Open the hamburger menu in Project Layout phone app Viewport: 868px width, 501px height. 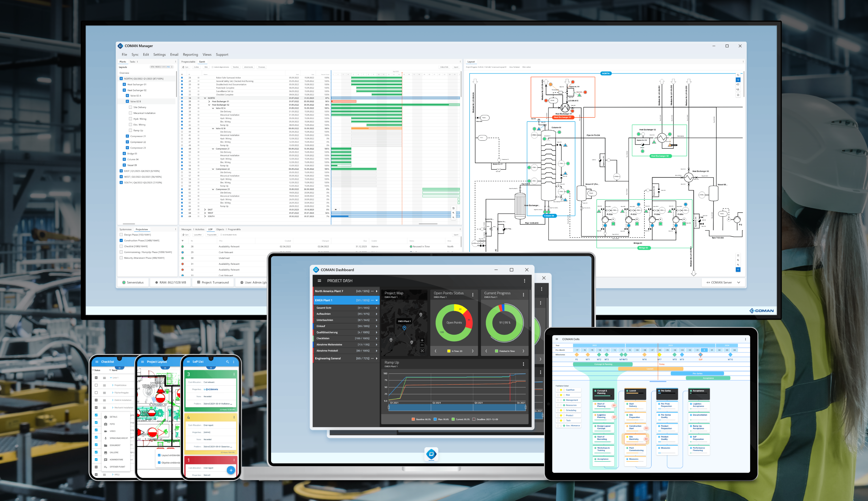click(x=142, y=362)
